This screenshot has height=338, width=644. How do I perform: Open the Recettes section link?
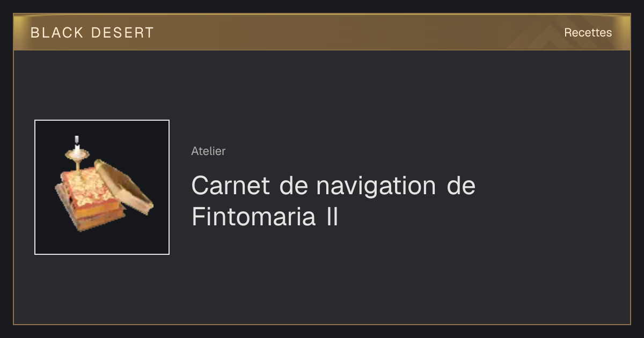[588, 33]
